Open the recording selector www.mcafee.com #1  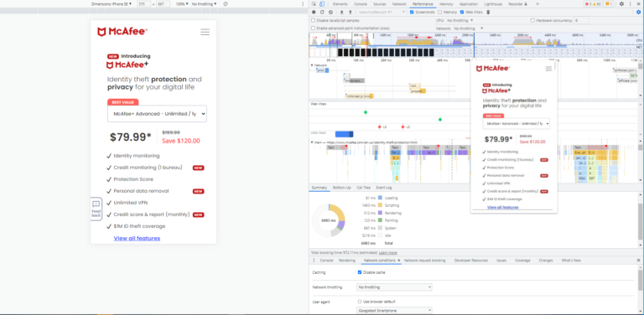pos(382,12)
